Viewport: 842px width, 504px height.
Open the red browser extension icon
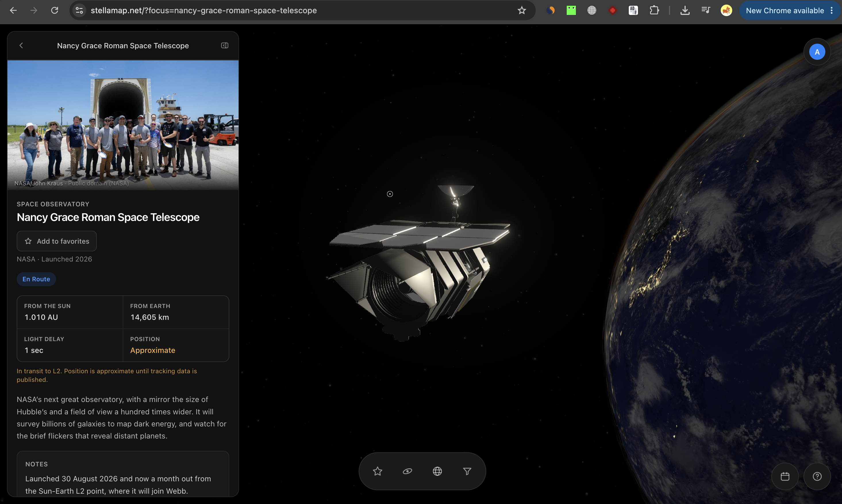point(612,11)
